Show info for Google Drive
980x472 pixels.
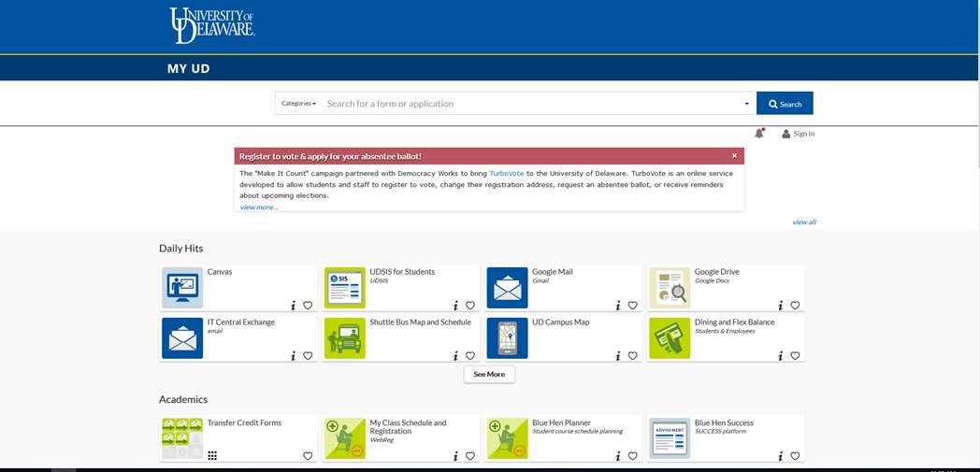pos(781,306)
